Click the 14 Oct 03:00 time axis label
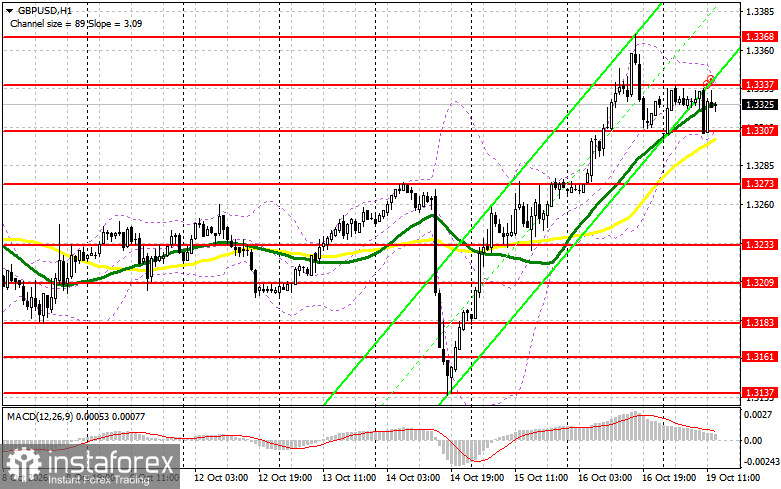This screenshot has width=781, height=489. [x=413, y=478]
